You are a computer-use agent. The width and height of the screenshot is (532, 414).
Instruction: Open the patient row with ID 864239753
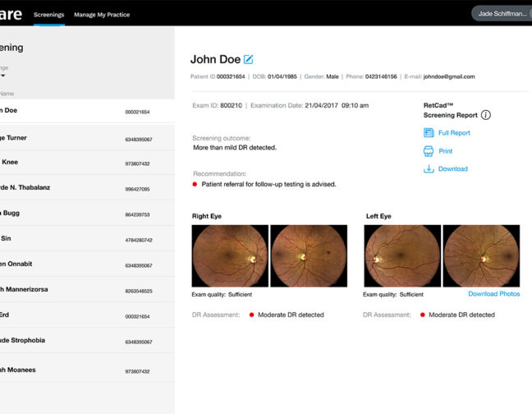[x=87, y=214]
